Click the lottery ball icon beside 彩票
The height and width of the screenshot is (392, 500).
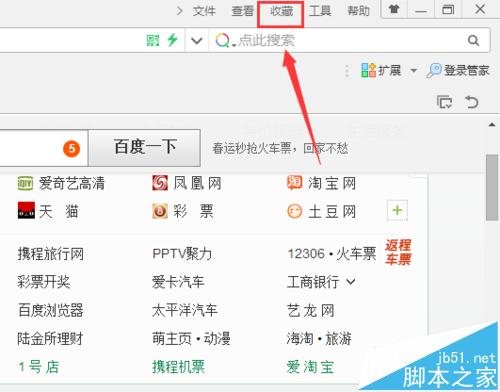click(160, 211)
